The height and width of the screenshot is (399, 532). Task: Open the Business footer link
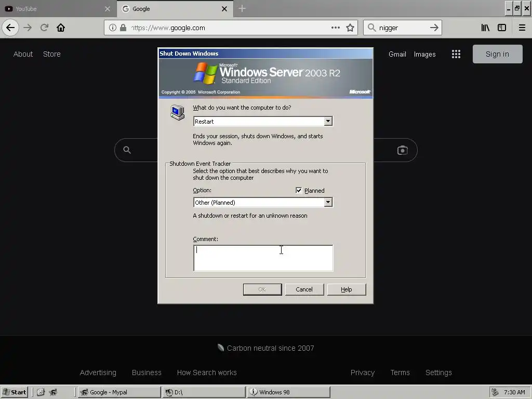(x=147, y=373)
